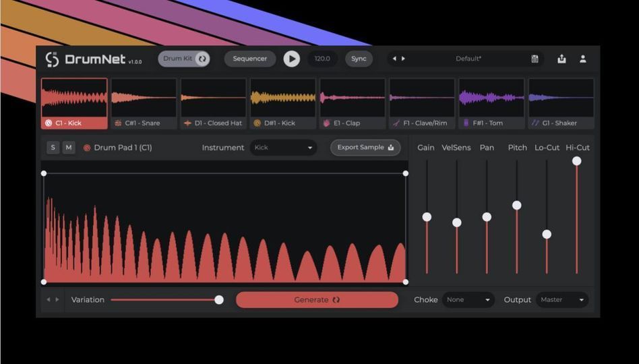Click the DrumNet logo icon
Image resolution: width=639 pixels, height=364 pixels.
pos(53,59)
